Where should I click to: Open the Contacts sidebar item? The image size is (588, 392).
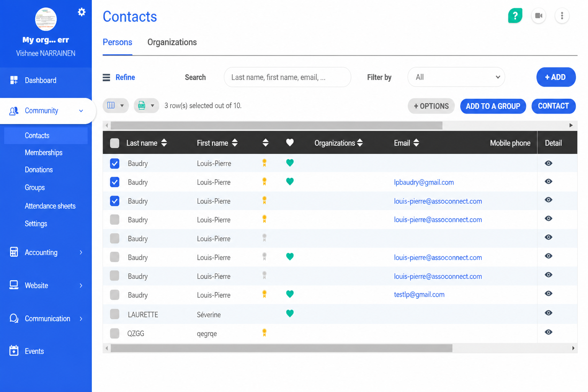[46, 136]
